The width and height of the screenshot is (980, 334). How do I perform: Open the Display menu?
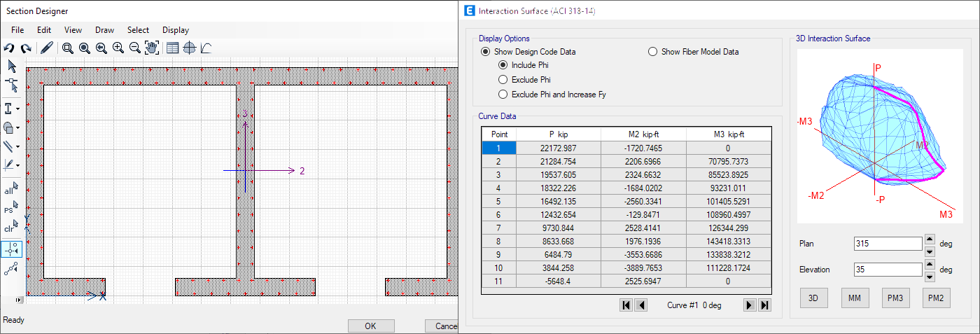[175, 30]
